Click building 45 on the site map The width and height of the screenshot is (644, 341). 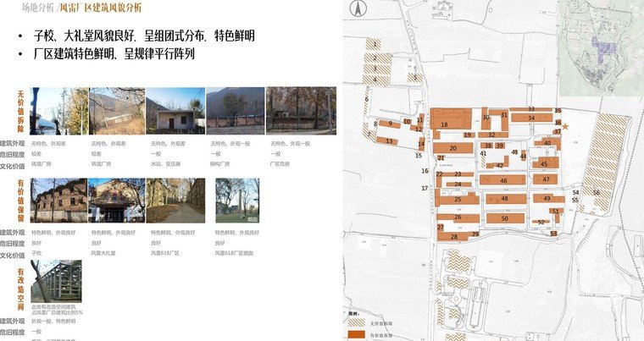point(544,163)
